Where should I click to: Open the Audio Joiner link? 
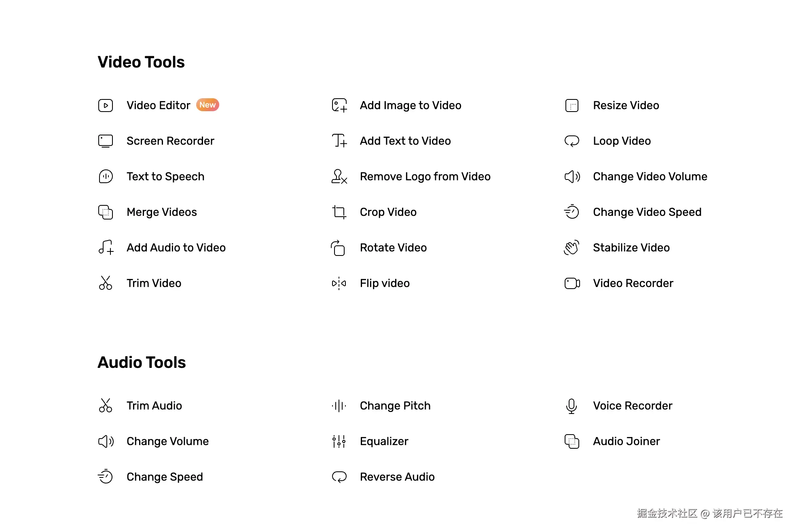click(x=626, y=441)
